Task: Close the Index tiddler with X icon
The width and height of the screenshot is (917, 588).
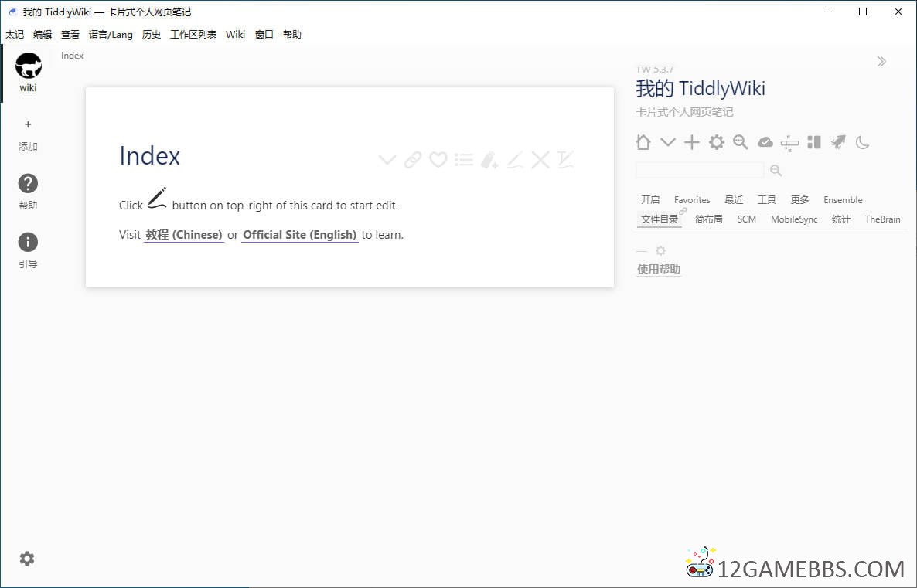Action: coord(540,160)
